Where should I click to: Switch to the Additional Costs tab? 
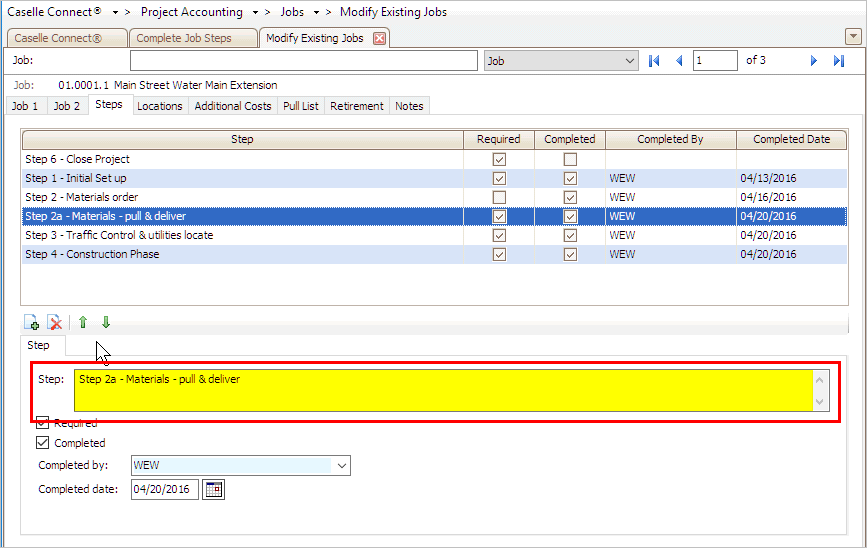(232, 106)
